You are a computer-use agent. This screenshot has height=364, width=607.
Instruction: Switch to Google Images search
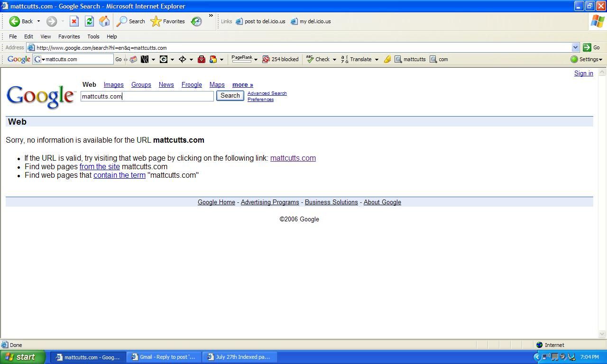point(114,85)
